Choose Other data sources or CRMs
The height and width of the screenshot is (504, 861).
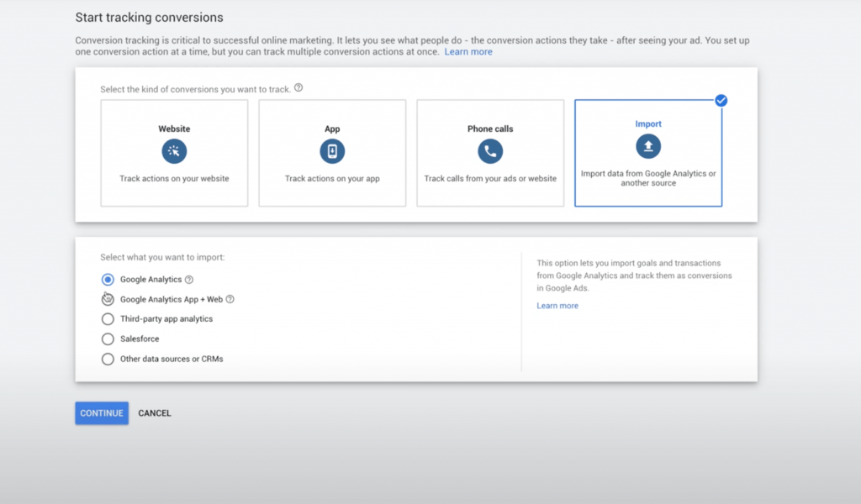(x=108, y=360)
